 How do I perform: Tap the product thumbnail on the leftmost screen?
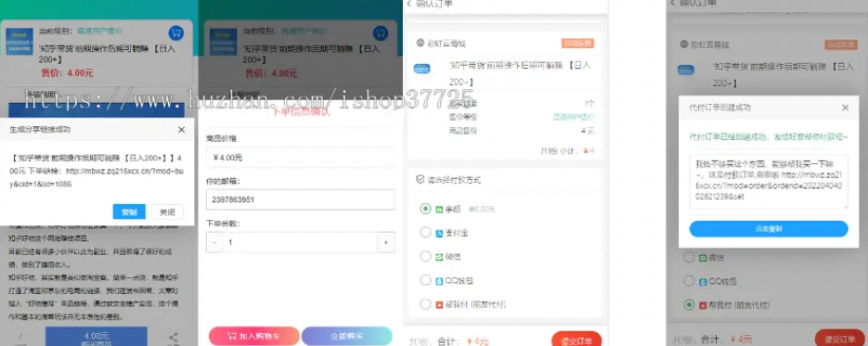[19, 42]
